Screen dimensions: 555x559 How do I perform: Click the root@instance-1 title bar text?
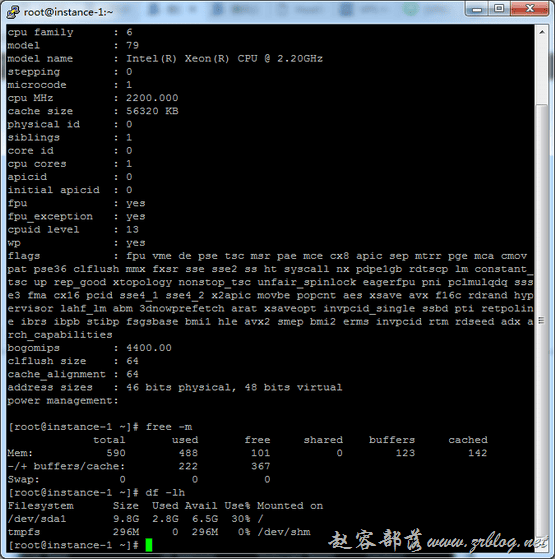coord(68,12)
